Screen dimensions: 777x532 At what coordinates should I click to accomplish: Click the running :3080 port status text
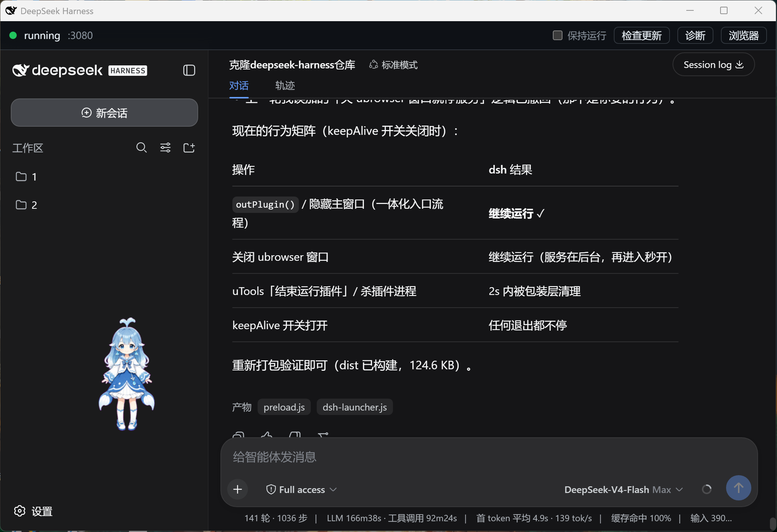point(58,35)
